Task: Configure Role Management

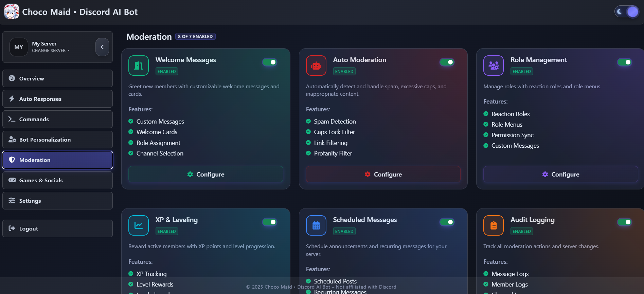Action: [560, 174]
